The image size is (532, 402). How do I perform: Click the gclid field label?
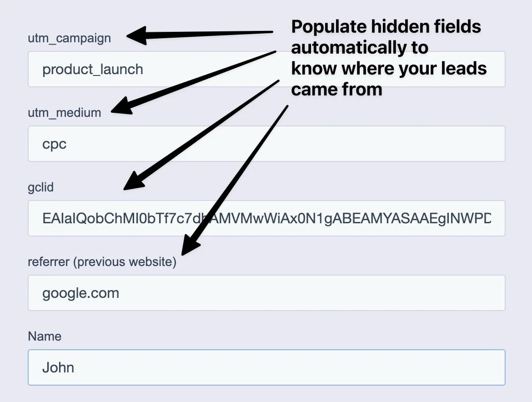tap(40, 187)
